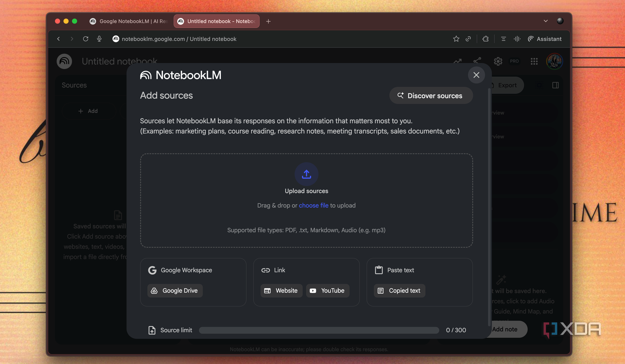Image resolution: width=625 pixels, height=364 pixels.
Task: Click the Source limit progress bar
Action: pos(319,330)
